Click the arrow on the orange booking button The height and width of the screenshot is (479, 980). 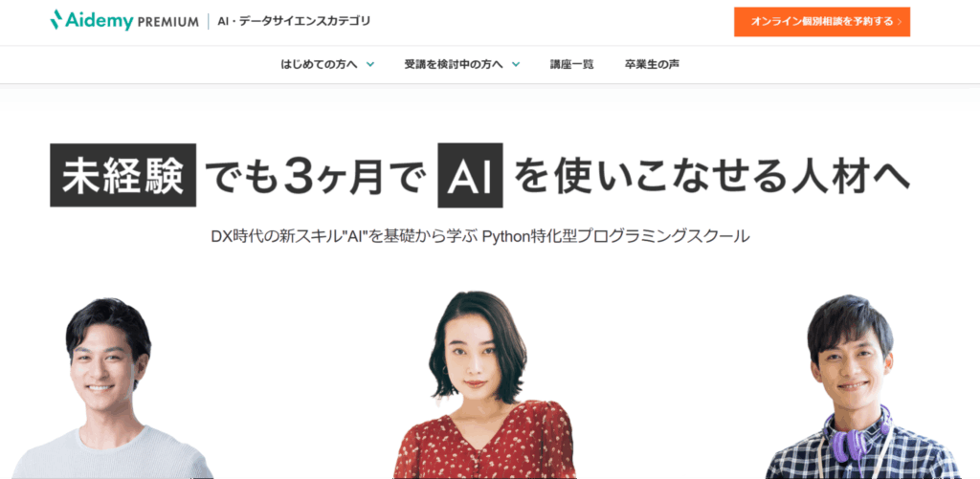pyautogui.click(x=900, y=22)
